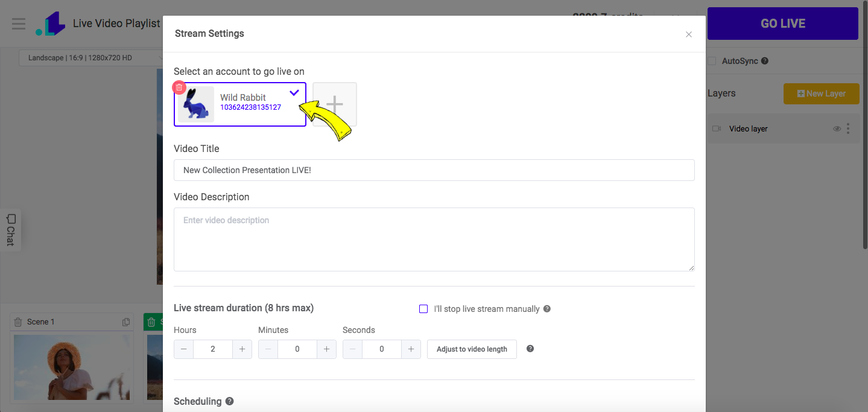
Task: Decrease Seconds with the minus button
Action: point(352,349)
